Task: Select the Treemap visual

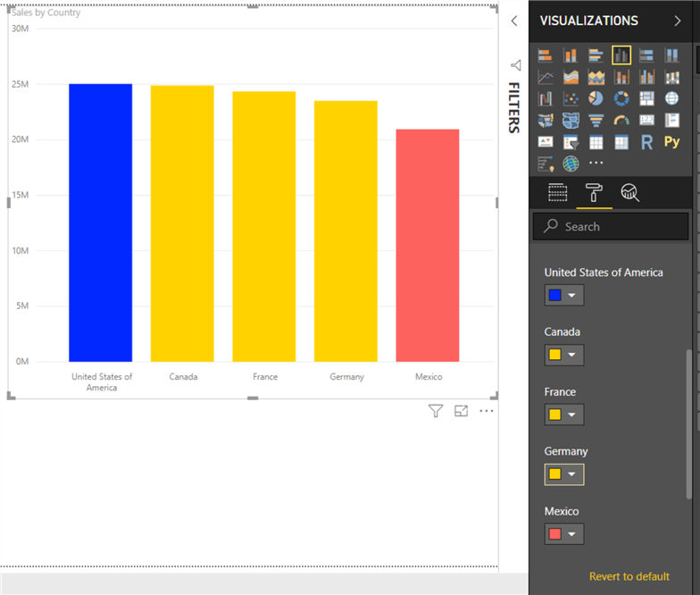Action: click(646, 98)
